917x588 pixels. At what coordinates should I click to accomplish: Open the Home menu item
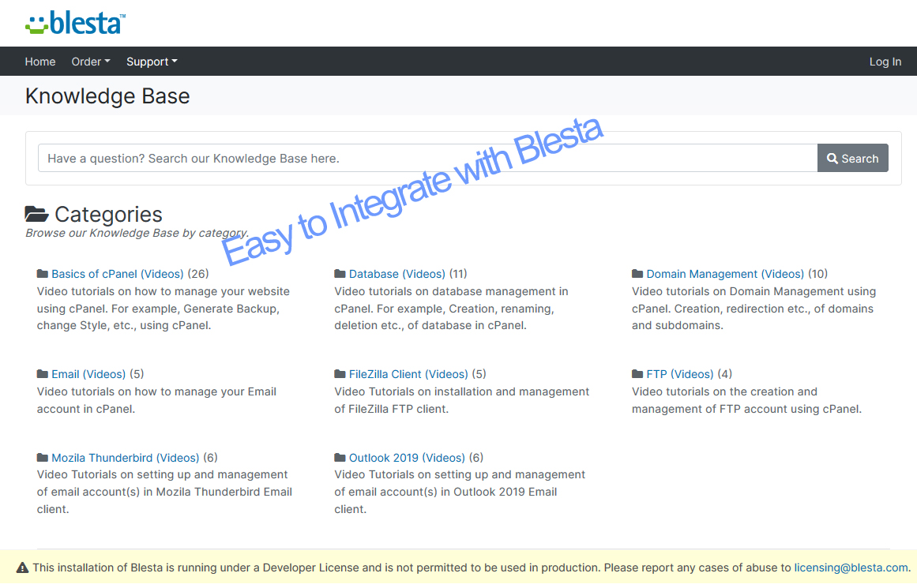point(39,62)
